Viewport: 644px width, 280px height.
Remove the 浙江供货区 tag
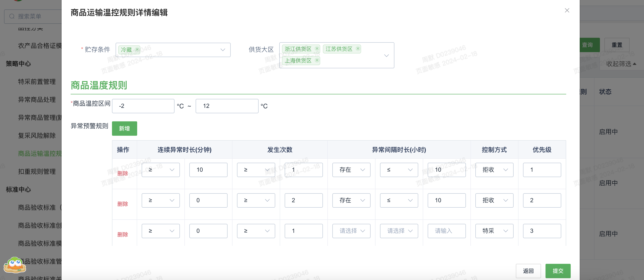317,49
